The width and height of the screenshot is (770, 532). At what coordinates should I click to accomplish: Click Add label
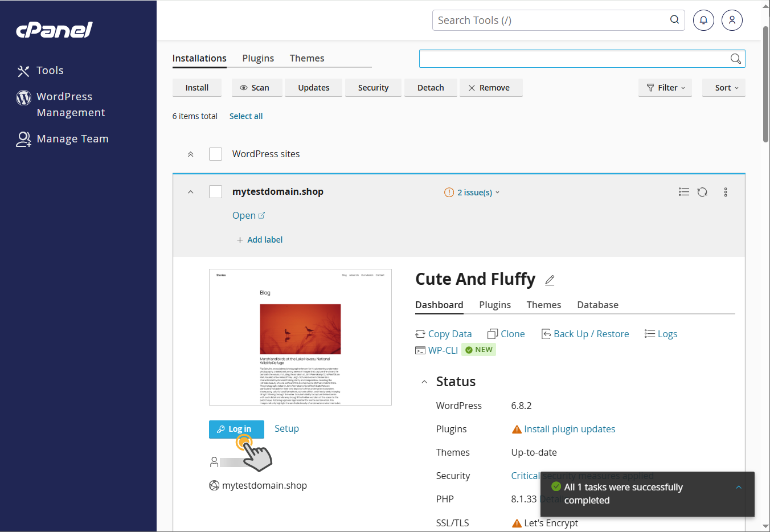coord(260,240)
